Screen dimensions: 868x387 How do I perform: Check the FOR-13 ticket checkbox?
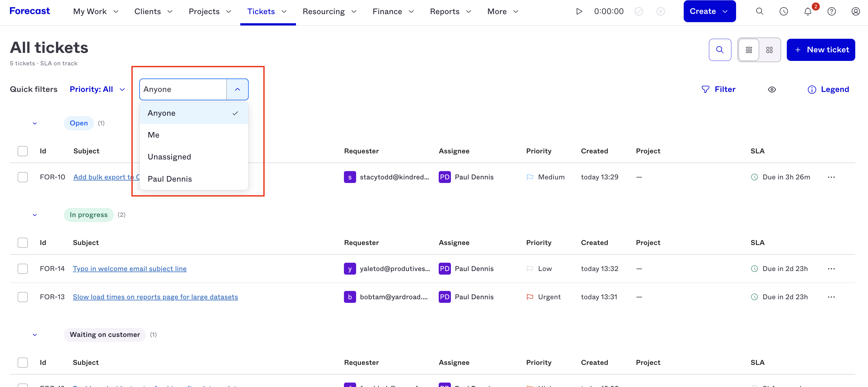(22, 297)
